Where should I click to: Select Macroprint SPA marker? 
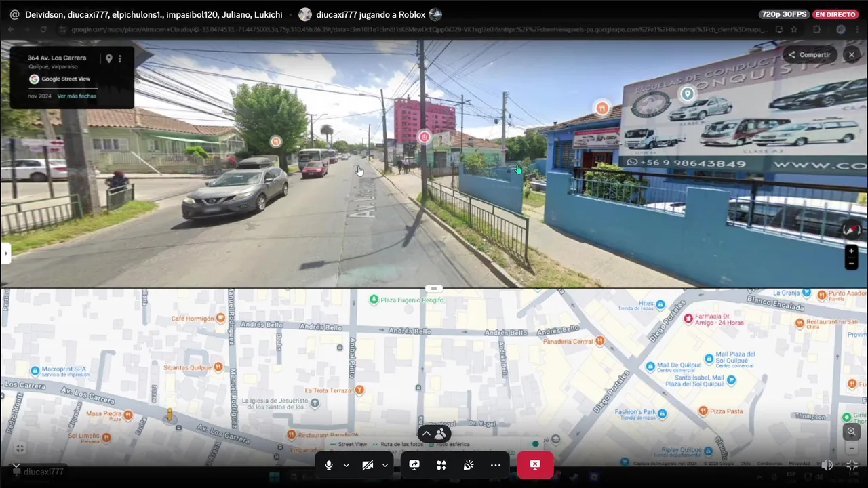click(x=35, y=370)
